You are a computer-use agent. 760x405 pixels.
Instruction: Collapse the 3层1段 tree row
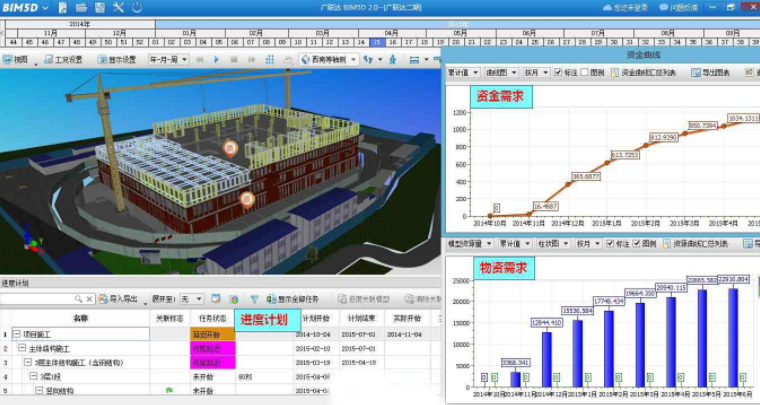pyautogui.click(x=33, y=376)
